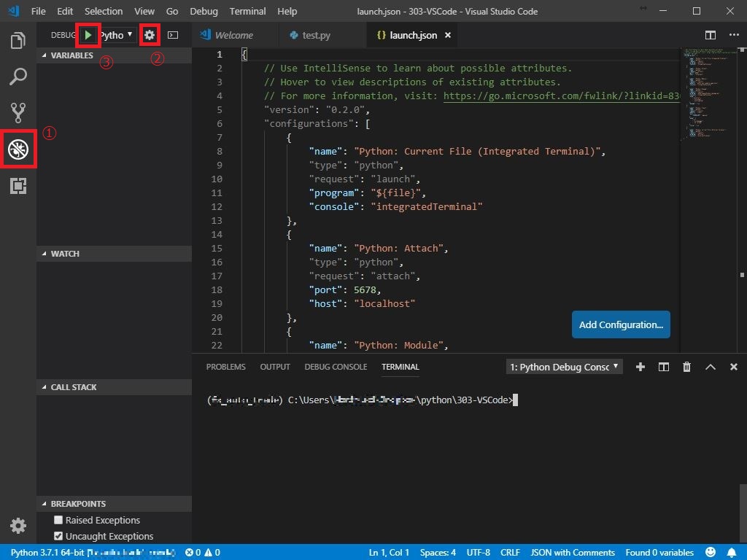The height and width of the screenshot is (560, 747).
Task: Open the Terminal menu
Action: click(x=248, y=11)
